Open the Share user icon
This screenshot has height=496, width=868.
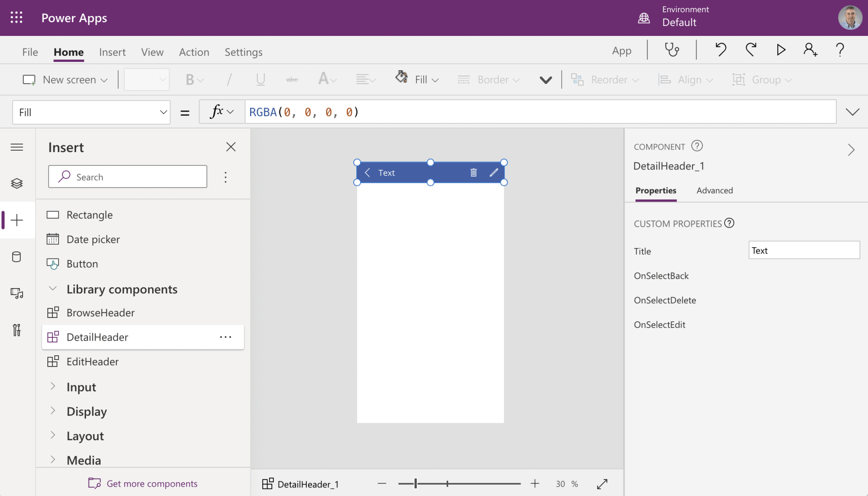(810, 50)
